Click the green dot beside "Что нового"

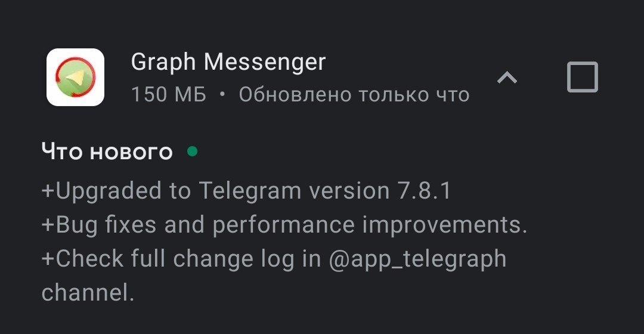[x=192, y=151]
